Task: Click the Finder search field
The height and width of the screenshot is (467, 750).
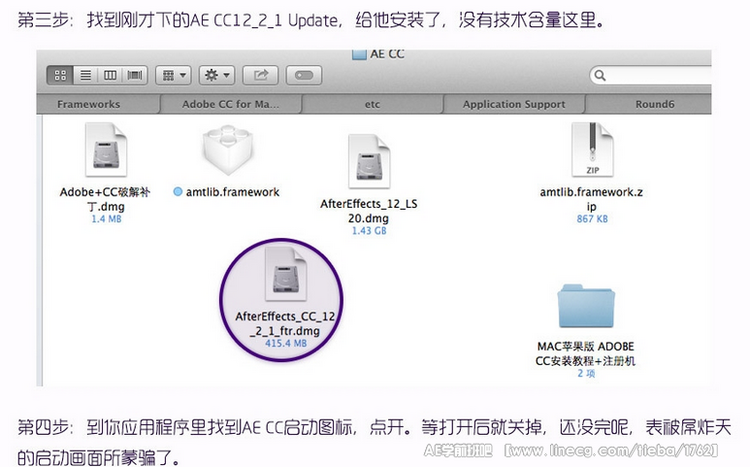Action: 651,75
